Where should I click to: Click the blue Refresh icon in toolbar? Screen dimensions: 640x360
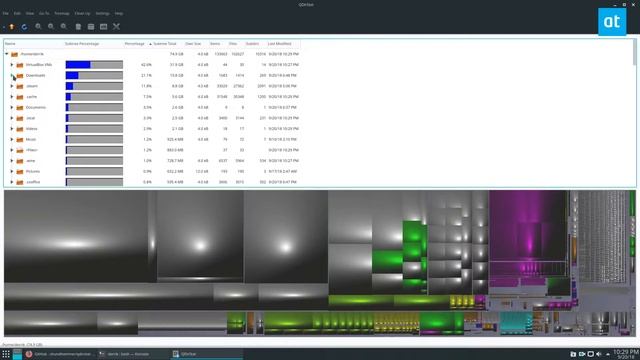[24, 27]
